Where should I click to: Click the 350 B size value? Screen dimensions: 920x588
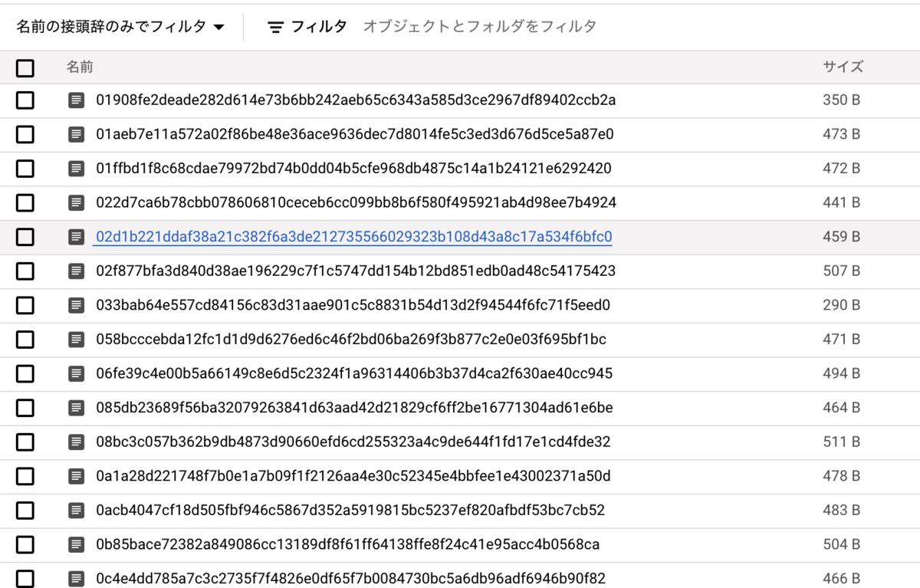click(841, 100)
